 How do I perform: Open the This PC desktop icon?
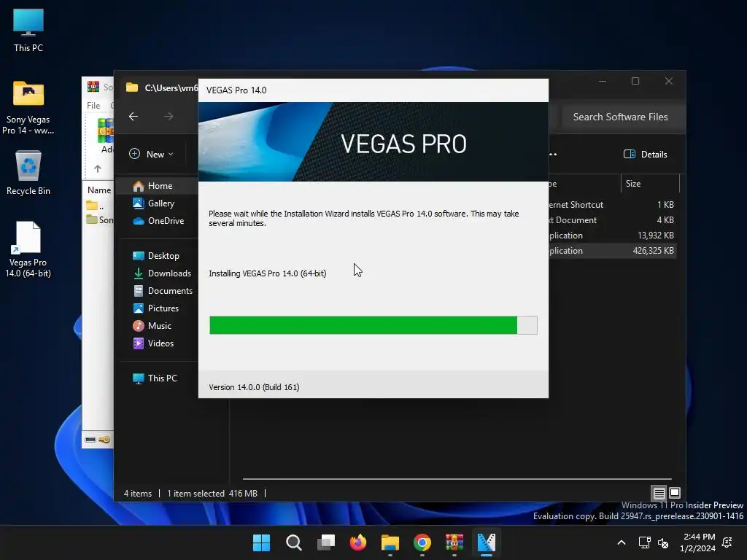[x=28, y=29]
